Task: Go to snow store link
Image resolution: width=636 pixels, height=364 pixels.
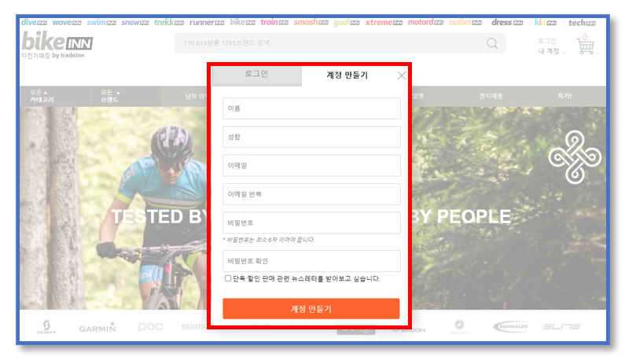Action: click(x=135, y=22)
